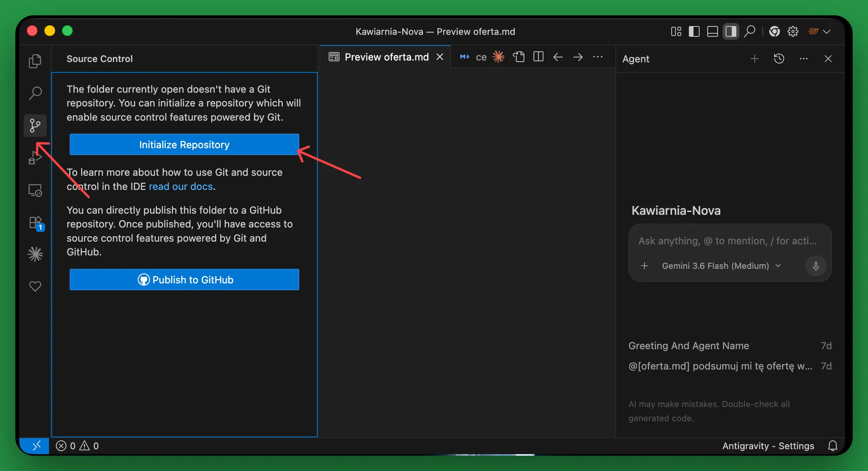This screenshot has width=868, height=471.
Task: Close the Agent panel
Action: point(828,59)
